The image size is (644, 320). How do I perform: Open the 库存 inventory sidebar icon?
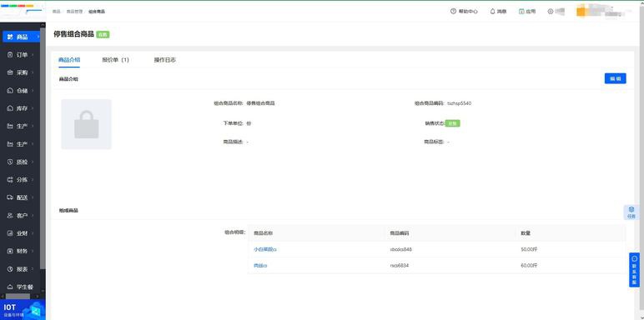[10, 108]
